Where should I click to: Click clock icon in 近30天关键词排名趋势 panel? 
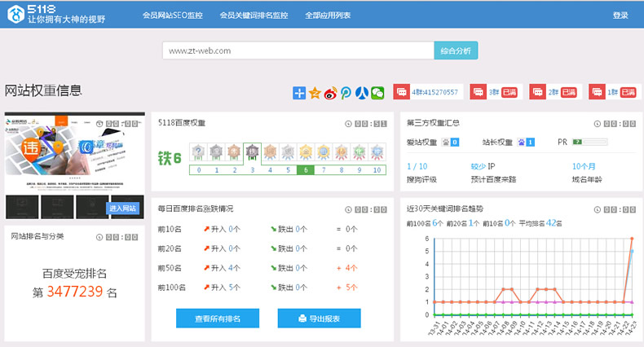[x=598, y=209]
